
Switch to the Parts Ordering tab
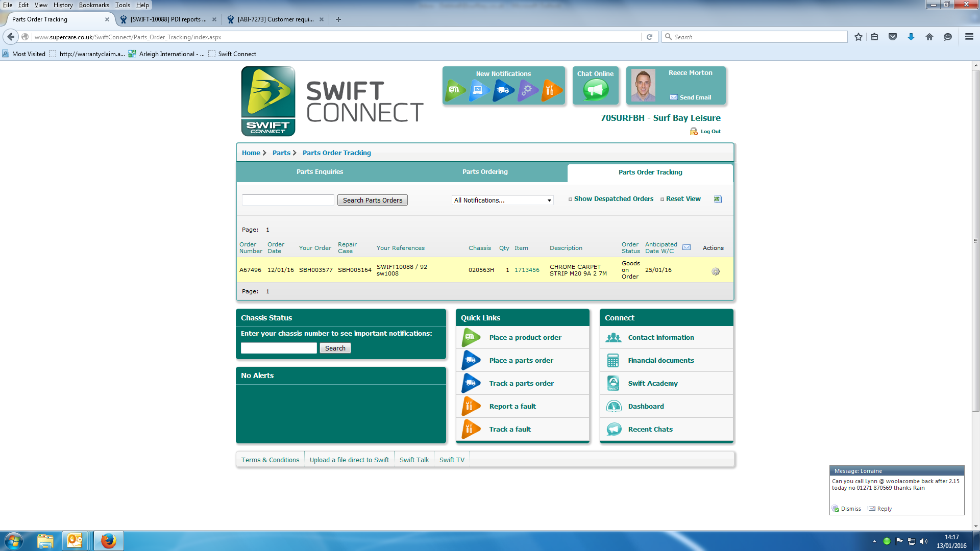(x=485, y=172)
